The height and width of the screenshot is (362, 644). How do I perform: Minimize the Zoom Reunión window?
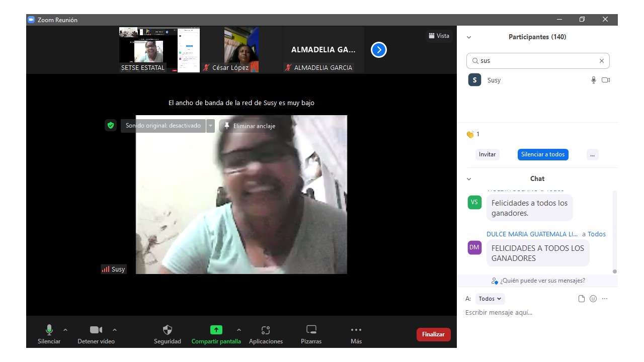click(x=559, y=20)
